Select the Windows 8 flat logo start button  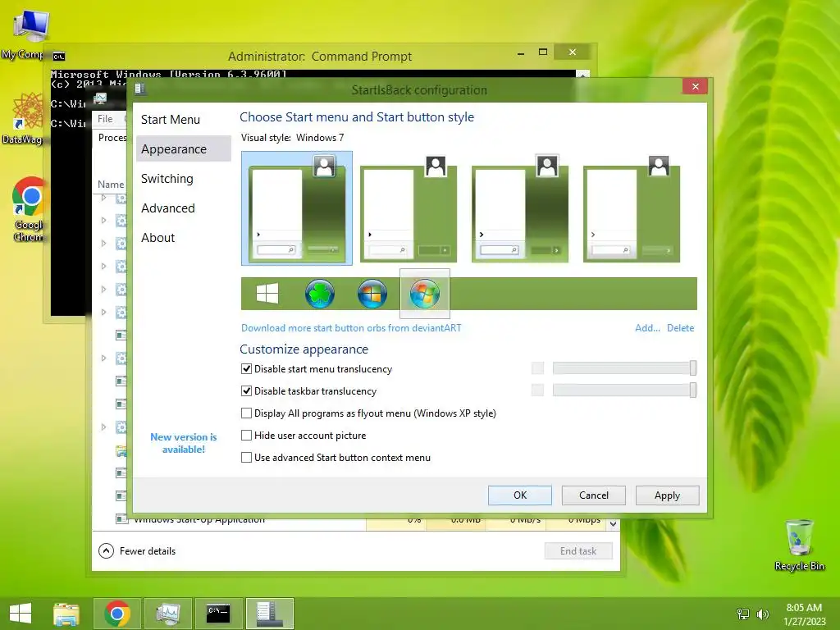(267, 294)
